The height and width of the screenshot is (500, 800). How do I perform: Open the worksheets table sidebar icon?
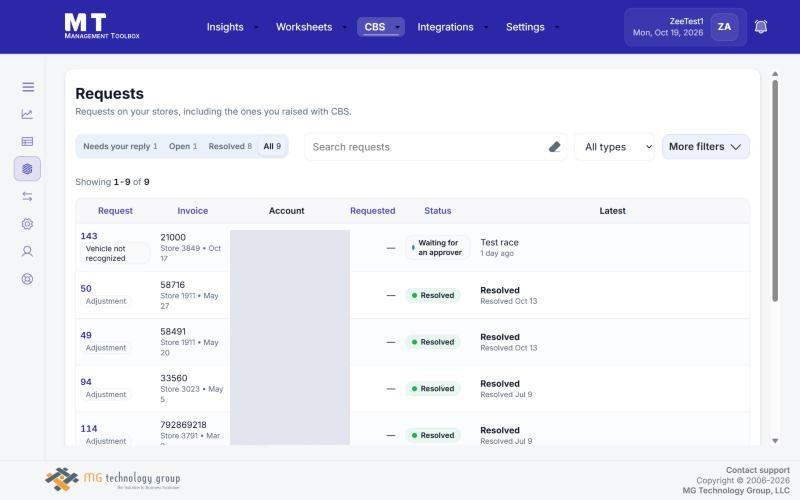28,141
